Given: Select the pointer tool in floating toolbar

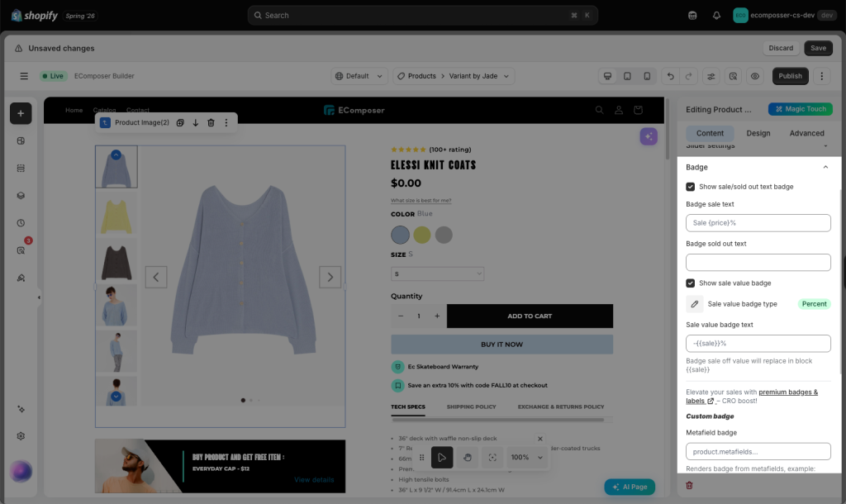Looking at the screenshot, I should (442, 458).
